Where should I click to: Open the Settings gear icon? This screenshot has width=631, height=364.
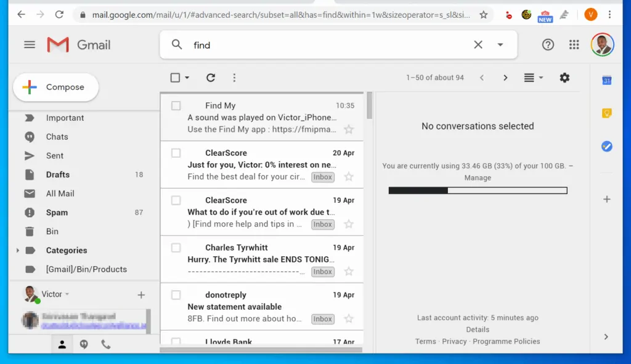pyautogui.click(x=564, y=78)
